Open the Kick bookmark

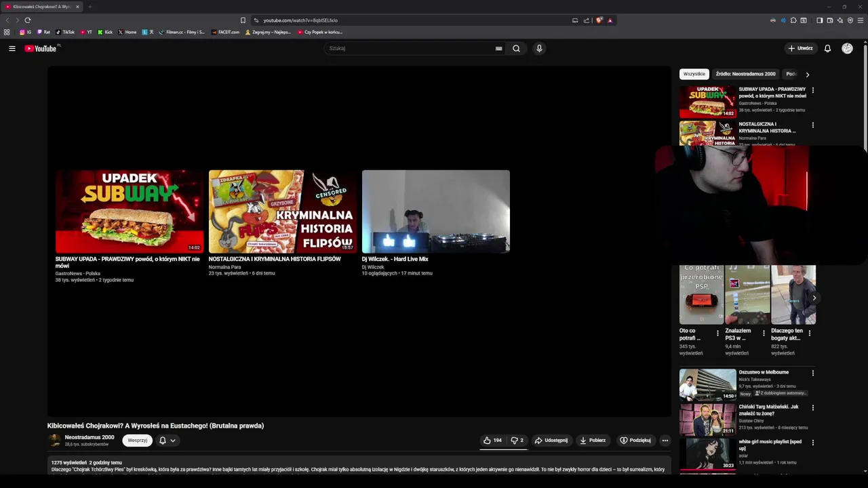pyautogui.click(x=105, y=32)
